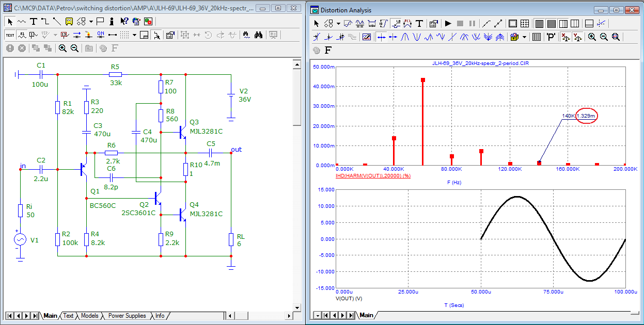This screenshot has width=644, height=325.
Task: Zoom in on the plot in Distortion Analysis
Action: pos(592,37)
